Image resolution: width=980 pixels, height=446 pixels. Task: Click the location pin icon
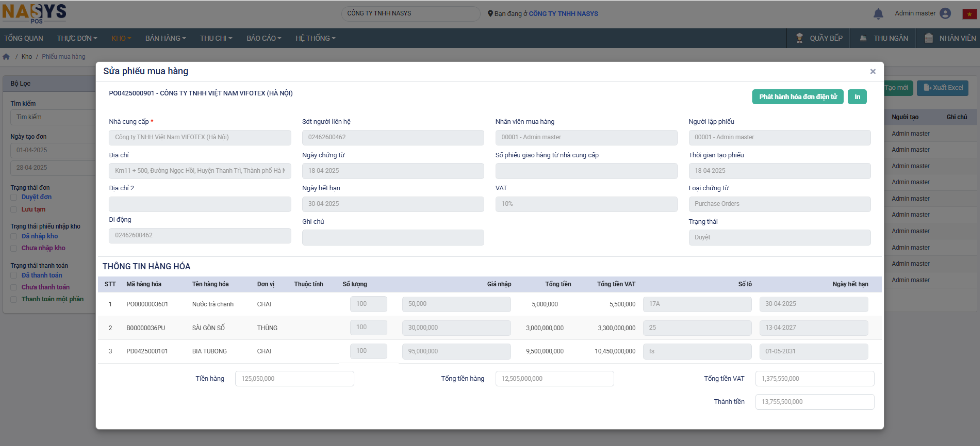coord(490,14)
